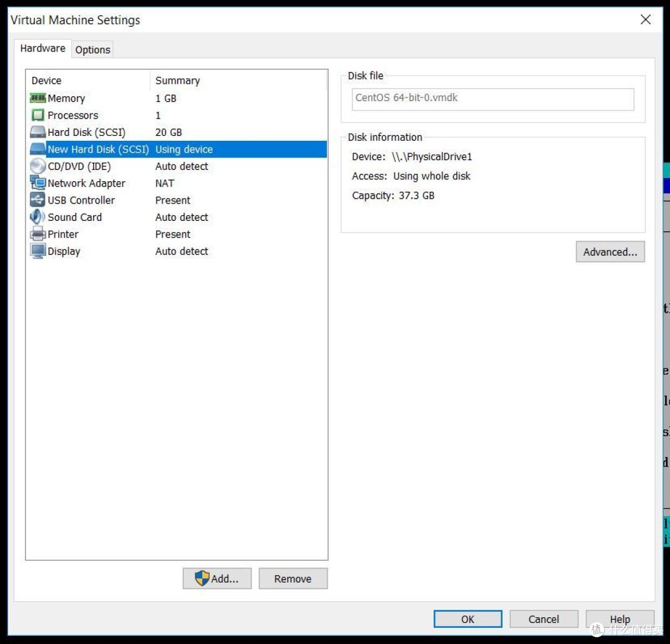670x644 pixels.
Task: Click the Display monitor icon
Action: click(38, 251)
